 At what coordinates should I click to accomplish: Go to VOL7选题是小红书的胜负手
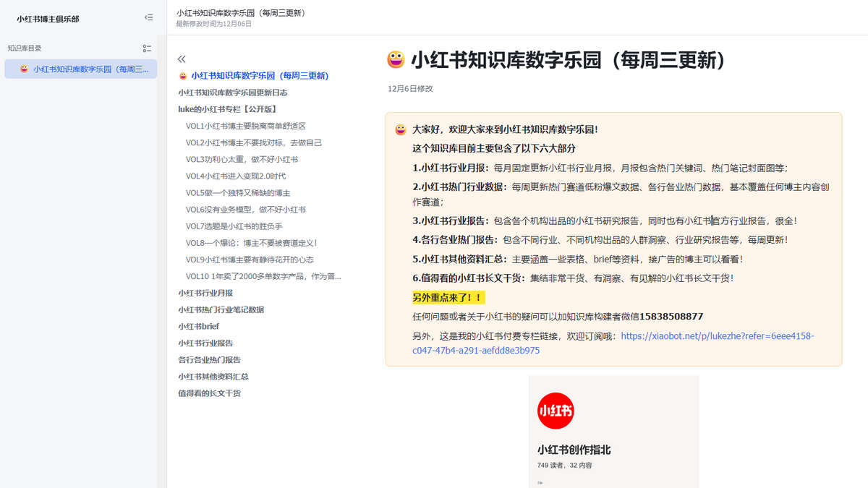(234, 226)
